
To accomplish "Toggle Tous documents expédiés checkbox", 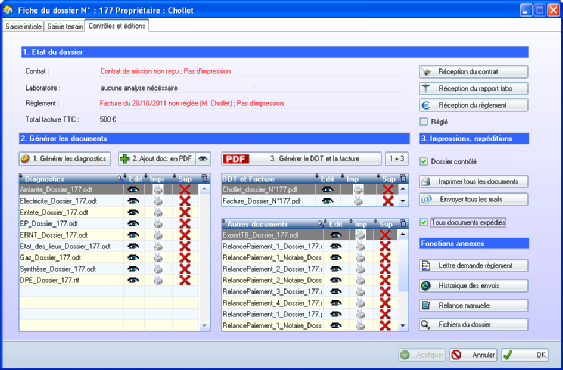I will point(424,222).
